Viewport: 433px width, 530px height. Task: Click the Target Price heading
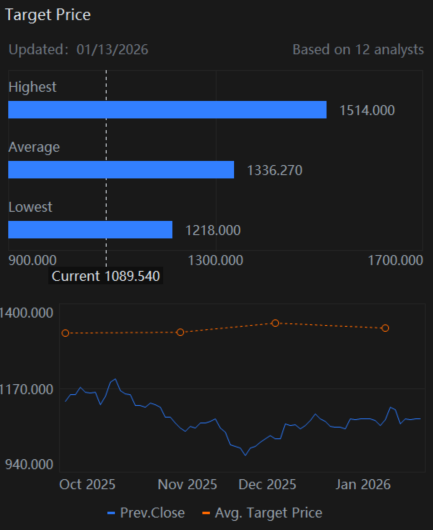click(x=48, y=15)
